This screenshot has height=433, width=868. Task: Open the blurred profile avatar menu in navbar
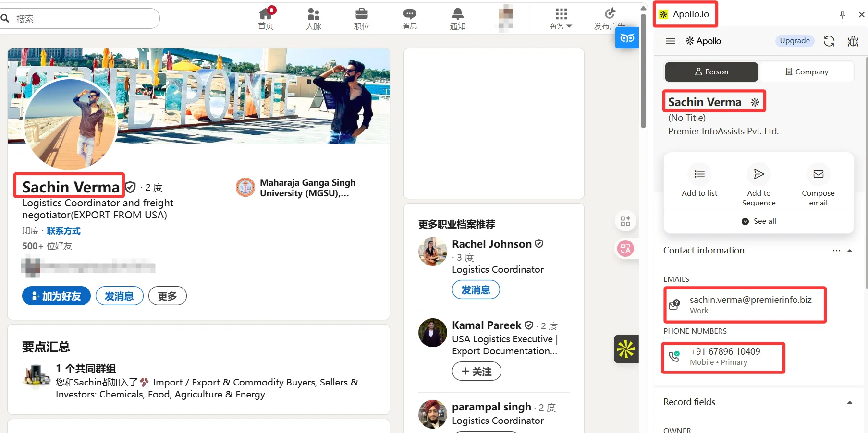point(506,19)
